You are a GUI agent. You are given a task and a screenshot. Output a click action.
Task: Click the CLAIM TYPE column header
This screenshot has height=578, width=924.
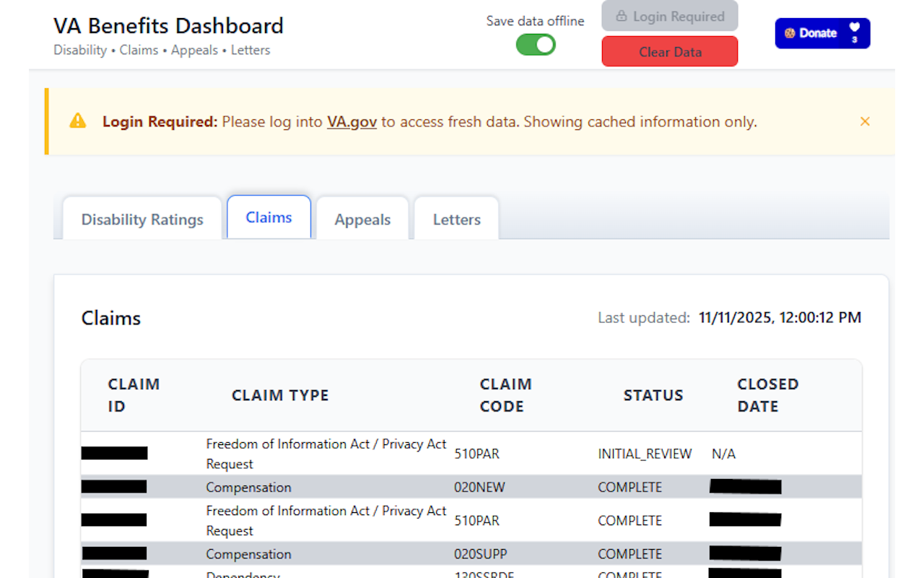tap(280, 395)
